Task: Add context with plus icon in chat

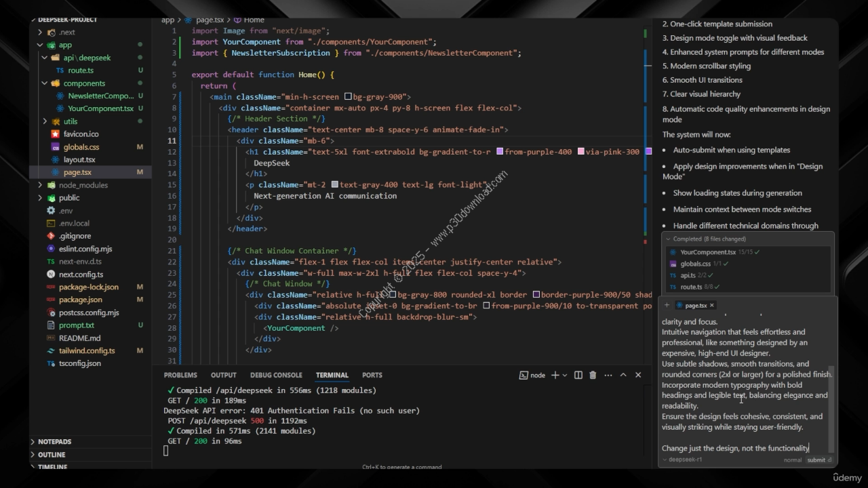Action: click(x=667, y=305)
